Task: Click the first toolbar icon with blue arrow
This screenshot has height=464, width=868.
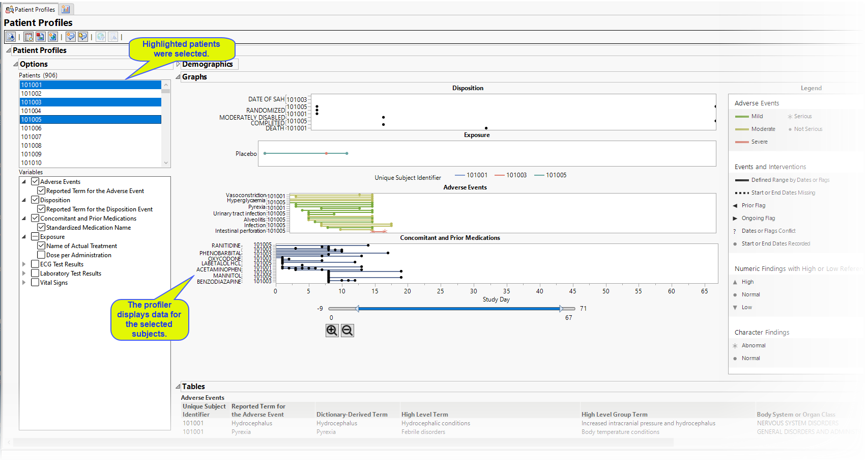Action: click(10, 37)
